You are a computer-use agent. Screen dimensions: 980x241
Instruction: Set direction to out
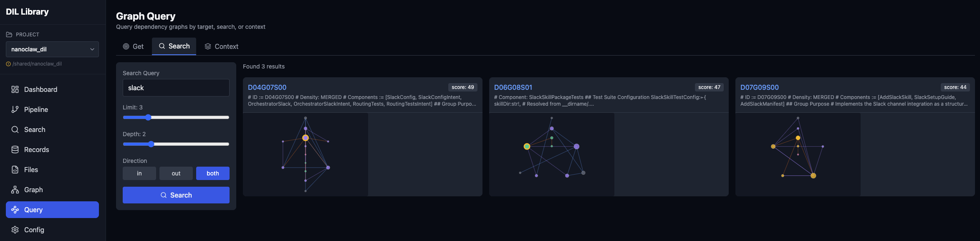point(176,173)
